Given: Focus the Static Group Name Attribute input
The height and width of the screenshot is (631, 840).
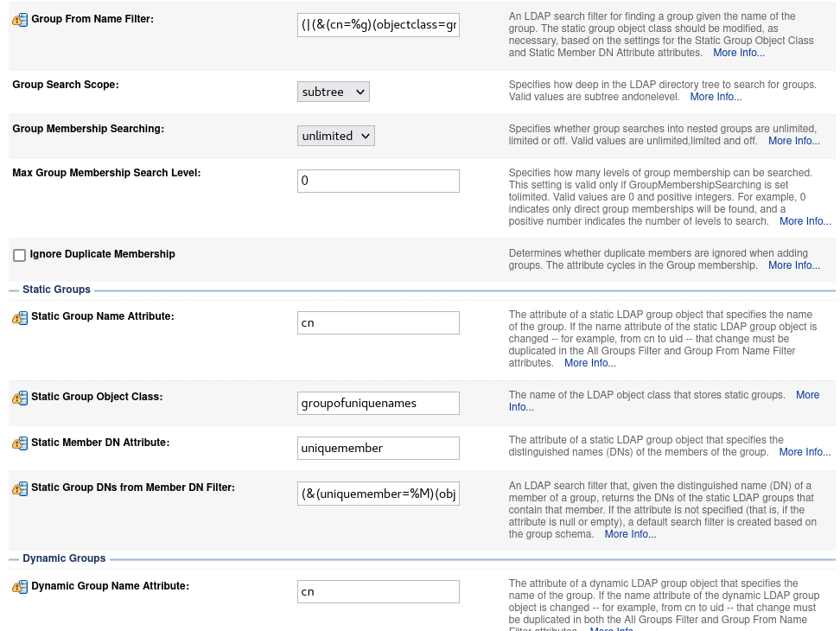Looking at the screenshot, I should coord(378,322).
